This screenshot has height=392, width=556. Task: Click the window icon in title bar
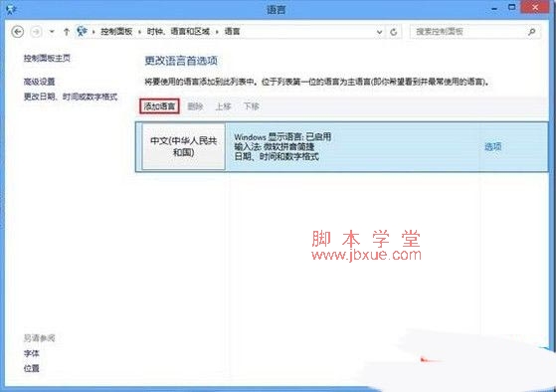[x=11, y=9]
